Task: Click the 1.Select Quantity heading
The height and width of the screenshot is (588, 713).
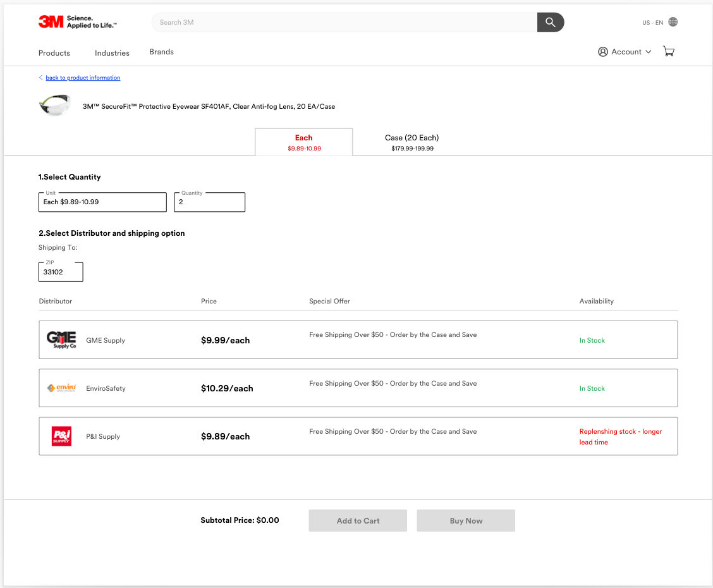Action: [70, 177]
